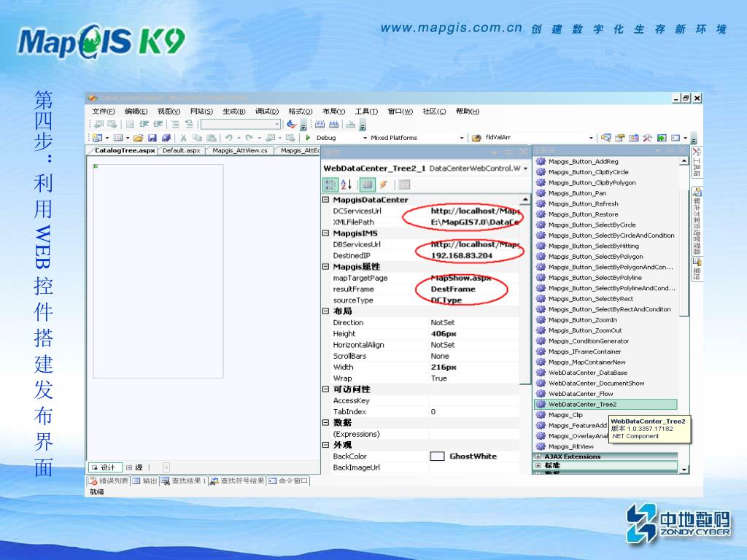Open the 命令窗口 tab at bottom

(288, 481)
